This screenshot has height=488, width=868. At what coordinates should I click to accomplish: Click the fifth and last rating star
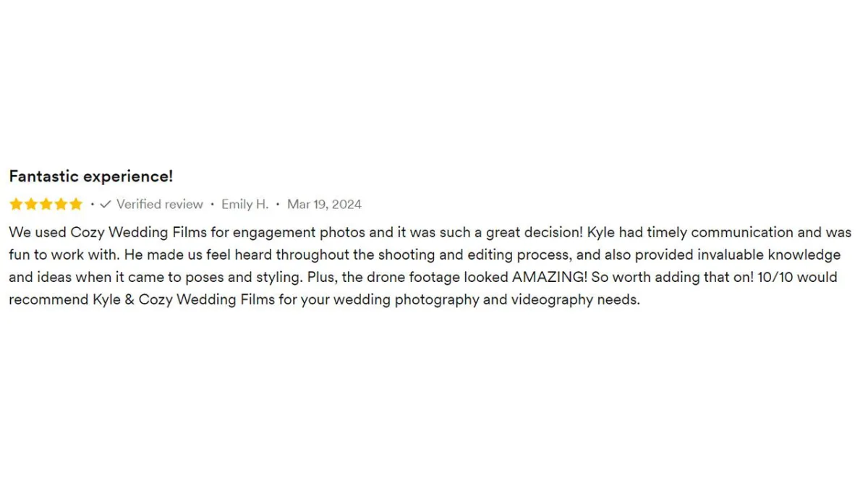pyautogui.click(x=76, y=205)
